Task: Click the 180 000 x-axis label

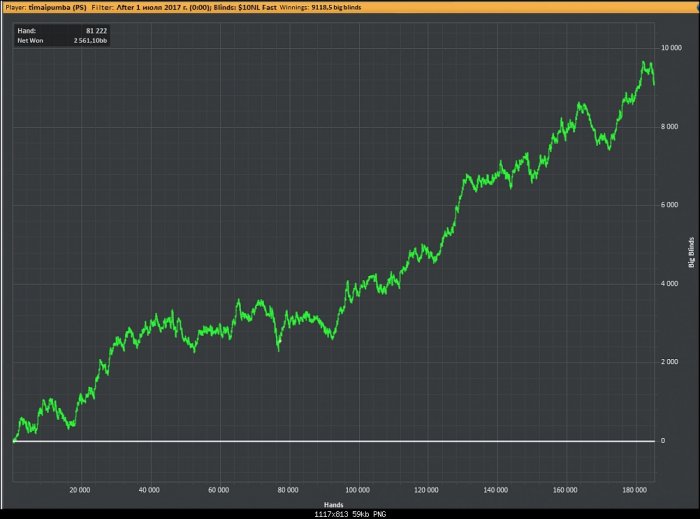Action: coord(634,490)
